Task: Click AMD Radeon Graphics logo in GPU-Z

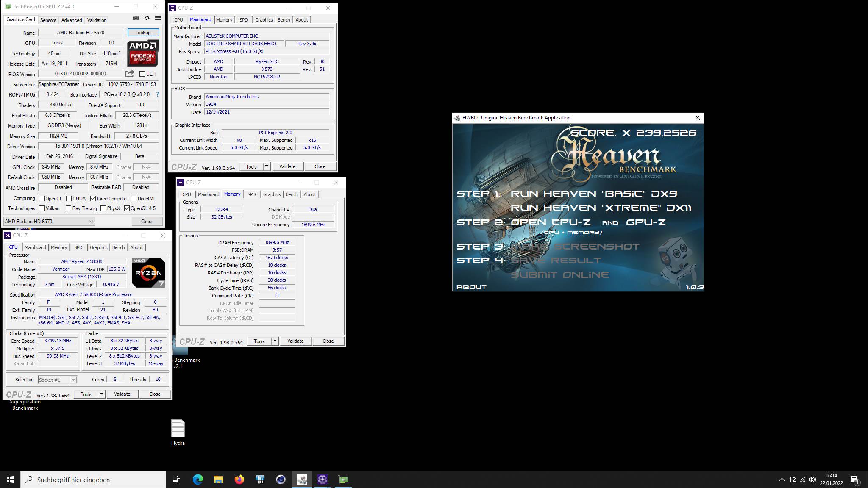Action: coord(143,53)
